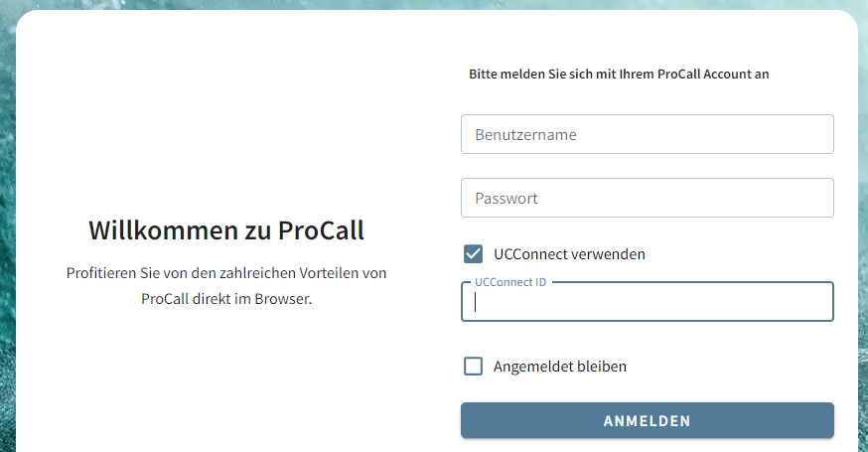Click into the Passwort field
868x452 pixels.
[x=647, y=198]
